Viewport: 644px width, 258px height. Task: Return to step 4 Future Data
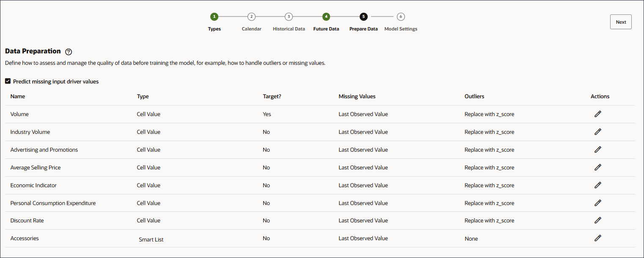click(326, 17)
